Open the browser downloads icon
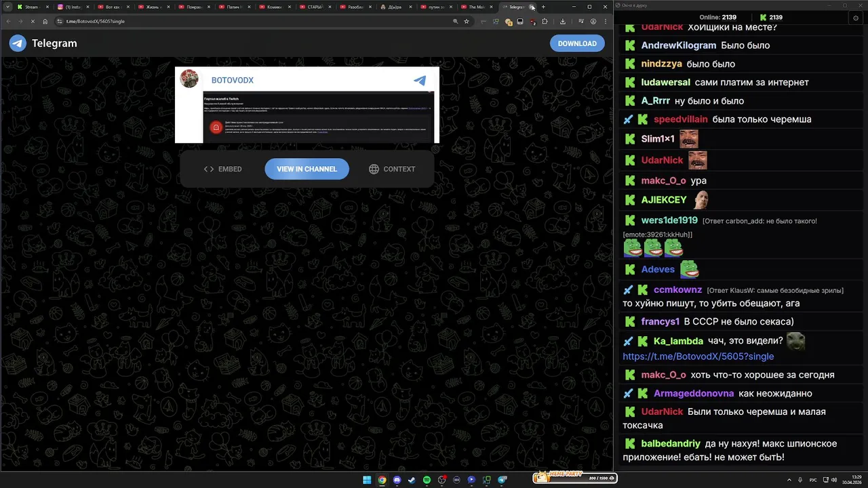The image size is (868, 488). coord(563,21)
